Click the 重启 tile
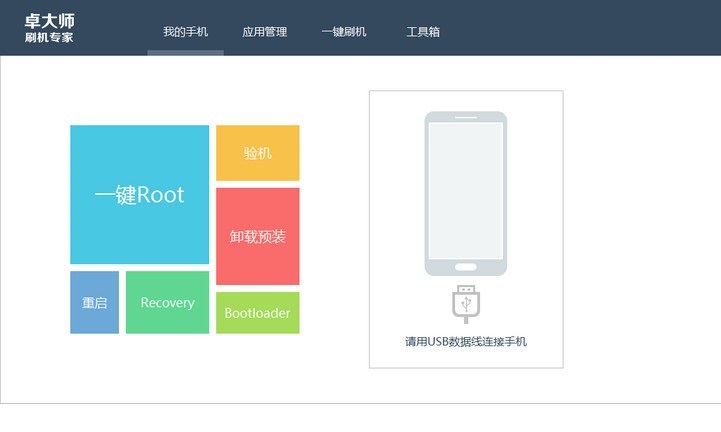721x432 pixels. [94, 302]
